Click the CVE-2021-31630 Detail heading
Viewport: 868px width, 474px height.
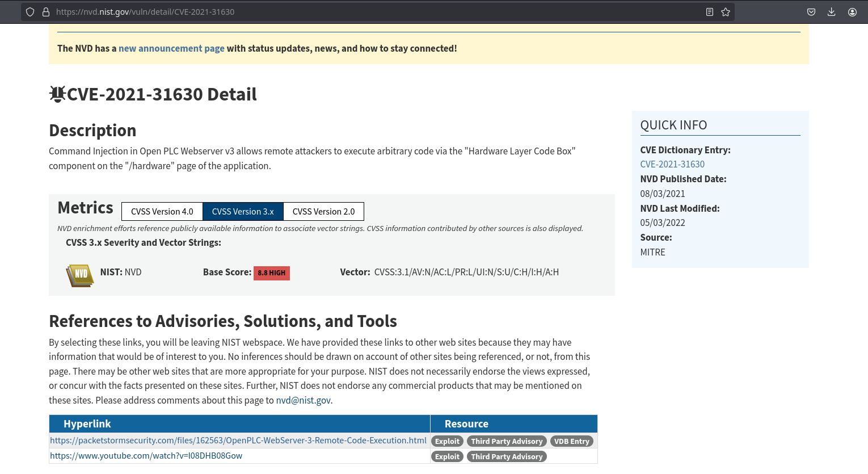tap(162, 94)
